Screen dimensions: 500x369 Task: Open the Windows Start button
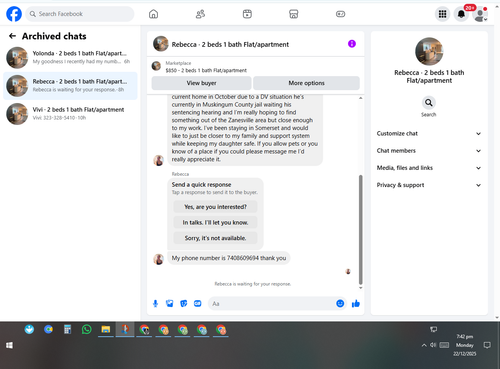(x=9, y=345)
